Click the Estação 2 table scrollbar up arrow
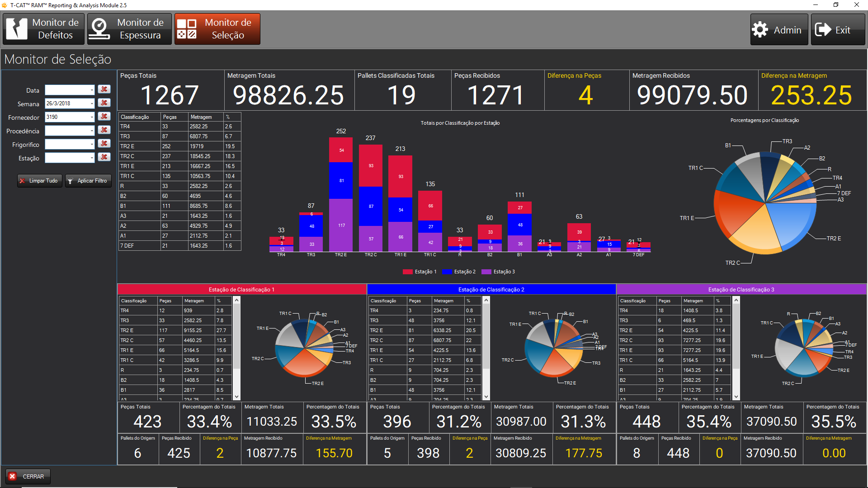 (486, 300)
